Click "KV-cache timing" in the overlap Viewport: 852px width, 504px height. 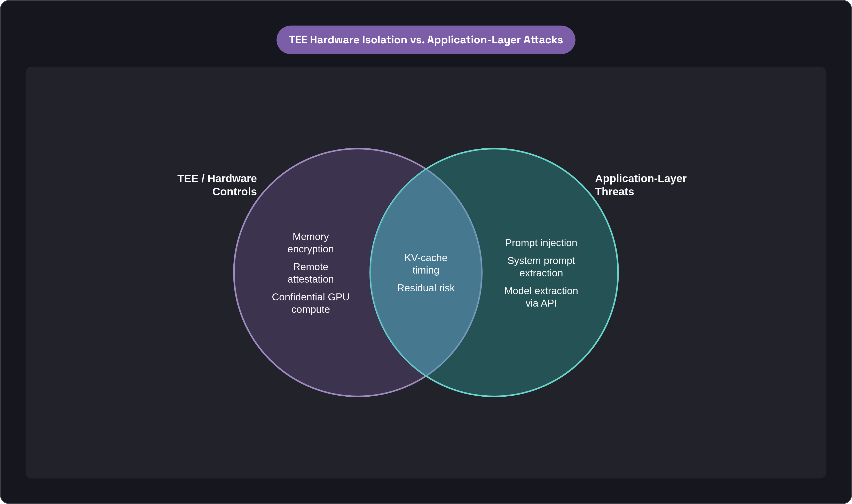pos(426,264)
